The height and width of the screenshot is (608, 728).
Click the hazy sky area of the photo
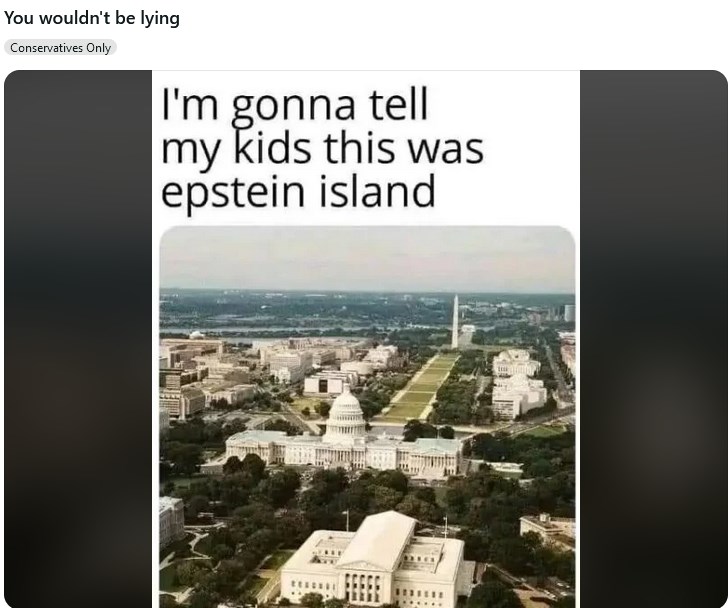(367, 258)
